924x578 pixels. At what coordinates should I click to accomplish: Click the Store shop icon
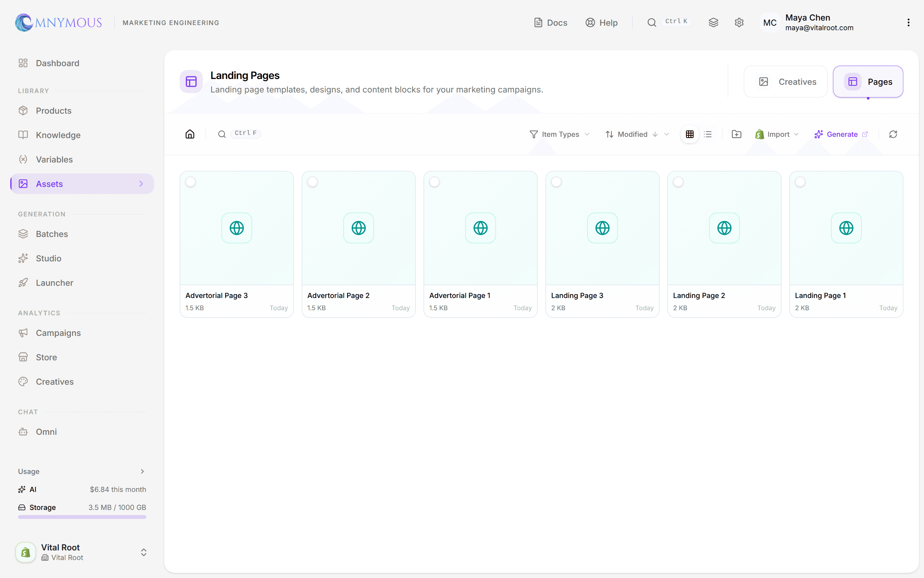pyautogui.click(x=23, y=357)
